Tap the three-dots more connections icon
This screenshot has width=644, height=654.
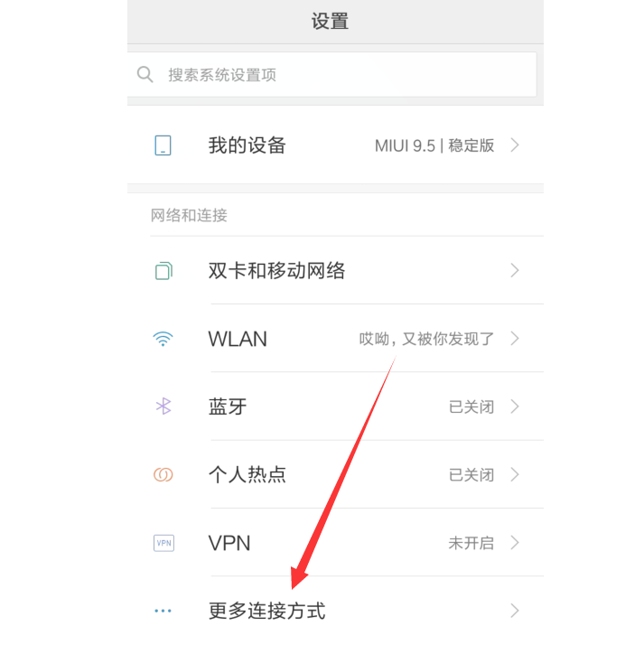(x=163, y=611)
